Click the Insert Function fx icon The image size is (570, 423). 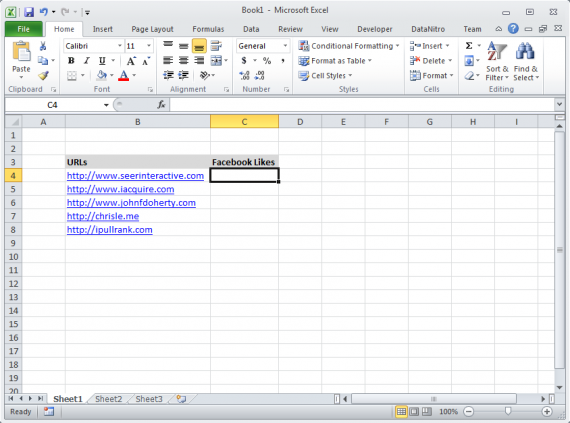coord(161,105)
